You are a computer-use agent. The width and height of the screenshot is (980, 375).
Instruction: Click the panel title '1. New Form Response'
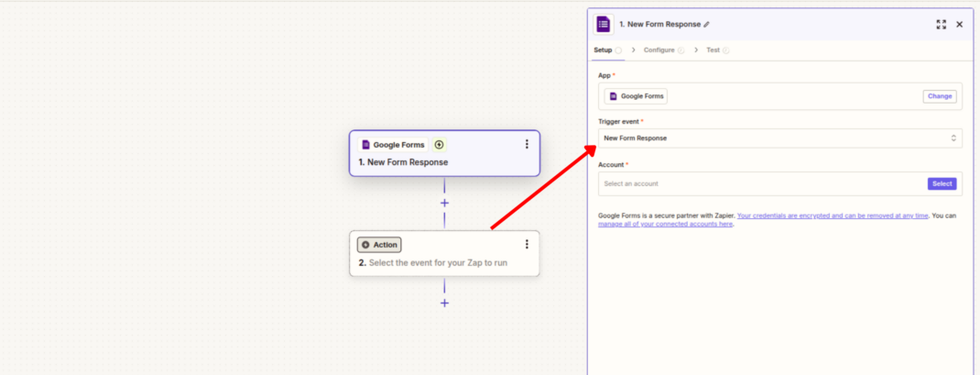point(660,25)
